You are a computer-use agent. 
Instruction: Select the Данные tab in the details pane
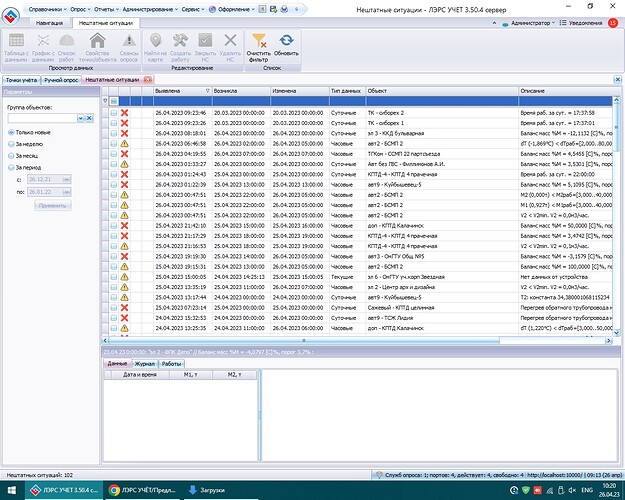click(117, 364)
